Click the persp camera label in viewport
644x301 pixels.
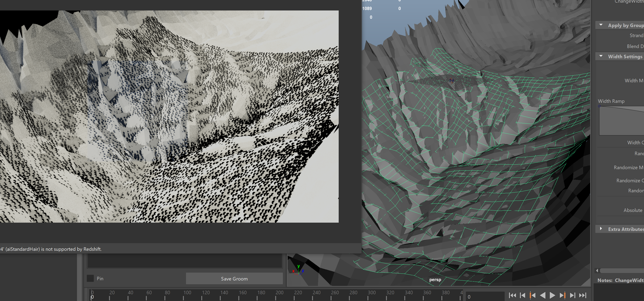click(435, 279)
